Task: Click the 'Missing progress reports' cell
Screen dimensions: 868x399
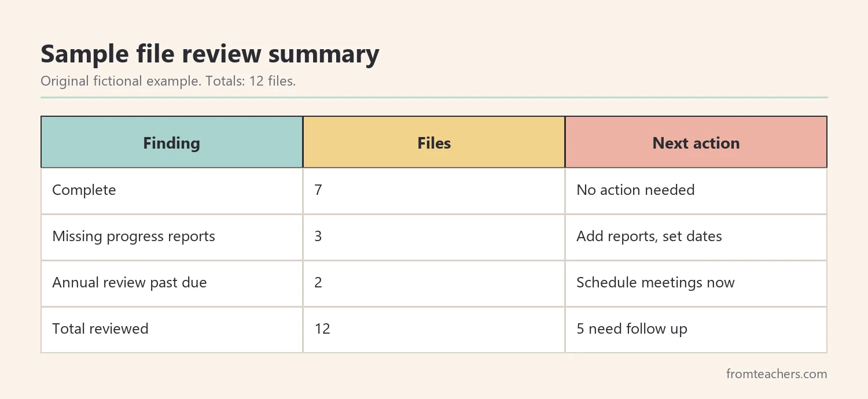Action: [x=172, y=237]
